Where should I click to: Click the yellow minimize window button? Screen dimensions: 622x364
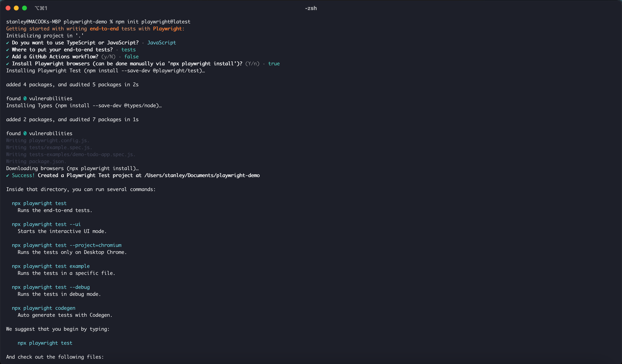tap(16, 8)
